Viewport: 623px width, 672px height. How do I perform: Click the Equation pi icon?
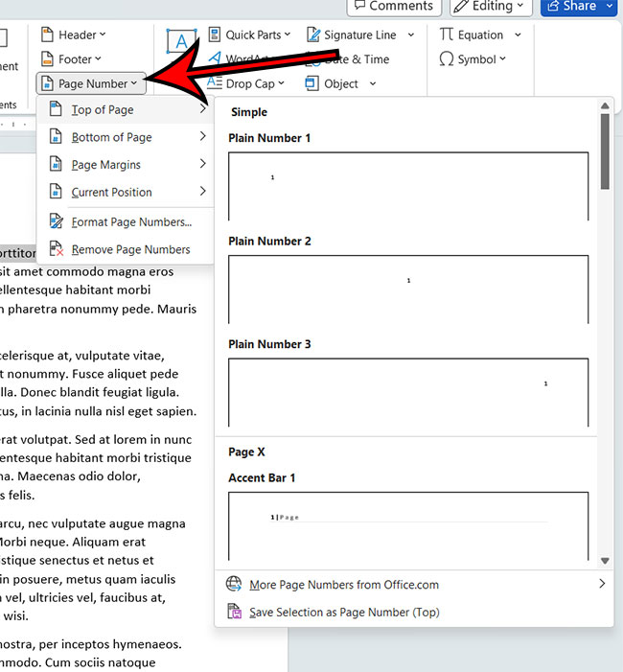click(446, 34)
